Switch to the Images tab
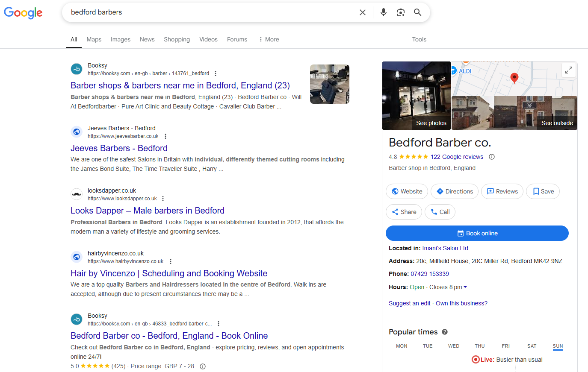 (x=121, y=39)
